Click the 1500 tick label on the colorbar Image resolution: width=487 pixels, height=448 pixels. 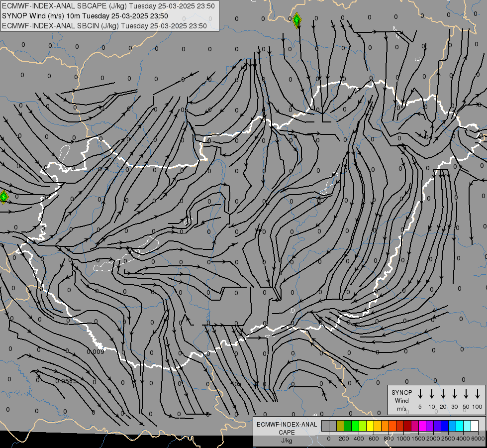pos(418,439)
